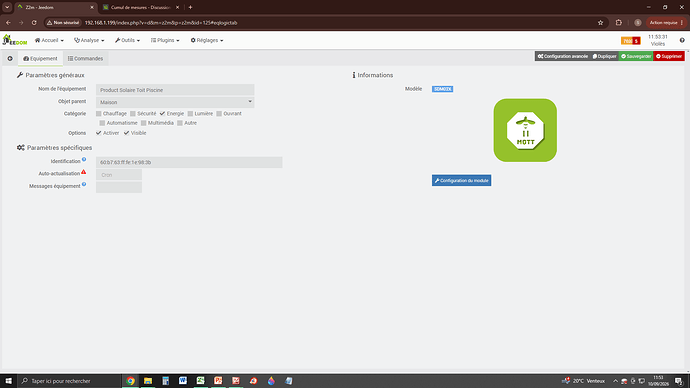
Task: Click the Identification input field
Action: [189, 162]
